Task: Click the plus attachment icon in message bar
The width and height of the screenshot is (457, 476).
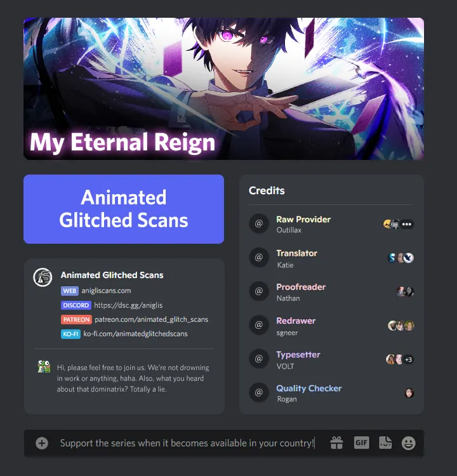Action: (42, 443)
